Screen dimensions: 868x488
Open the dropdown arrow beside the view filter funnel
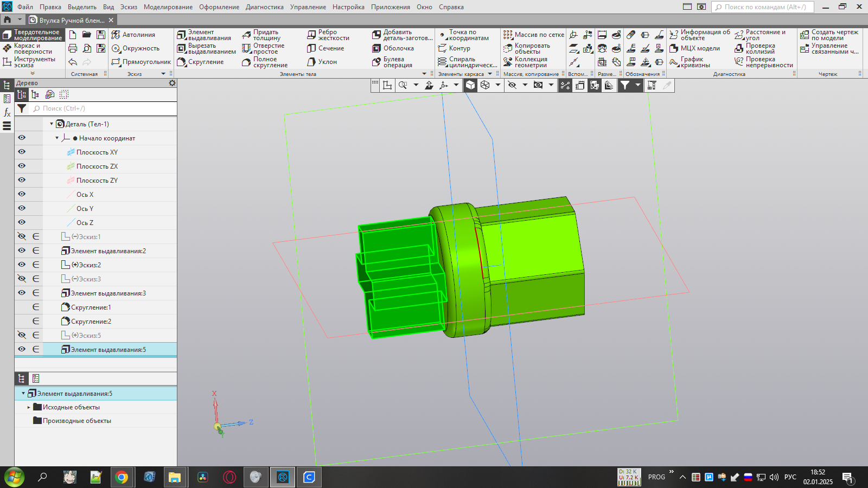(x=638, y=85)
